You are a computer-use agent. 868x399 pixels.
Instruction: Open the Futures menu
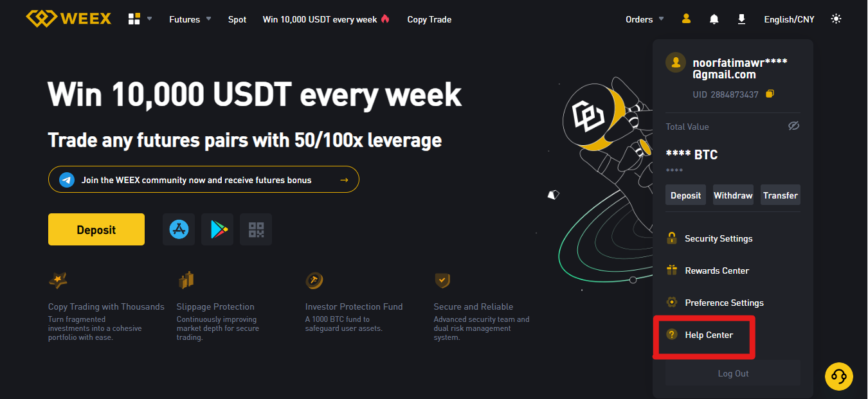[x=185, y=19]
